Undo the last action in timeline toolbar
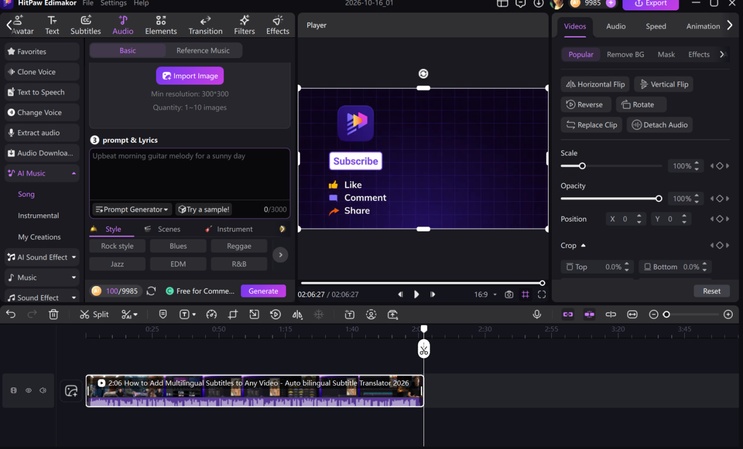Viewport: 743px width, 449px height. pos(11,314)
